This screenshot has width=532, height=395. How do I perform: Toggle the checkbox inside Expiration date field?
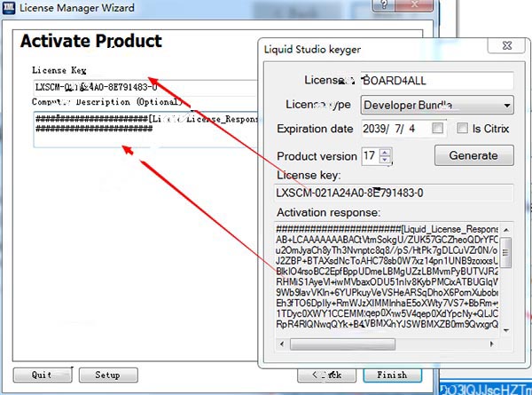tap(438, 129)
